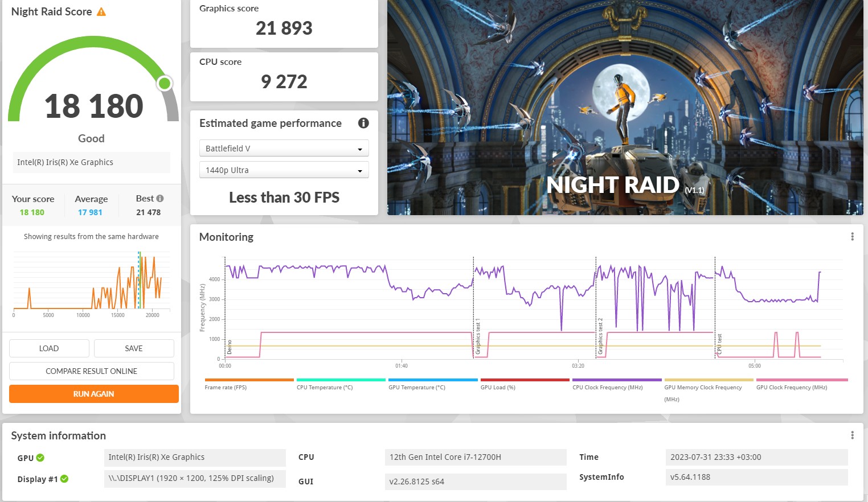The image size is (868, 502).
Task: Click the CPU score value 9 272
Action: click(284, 81)
